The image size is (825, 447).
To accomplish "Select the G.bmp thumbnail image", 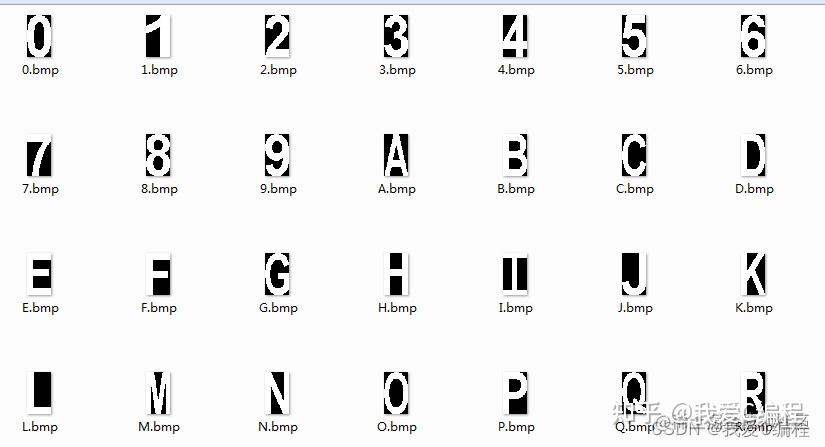I will [x=277, y=274].
